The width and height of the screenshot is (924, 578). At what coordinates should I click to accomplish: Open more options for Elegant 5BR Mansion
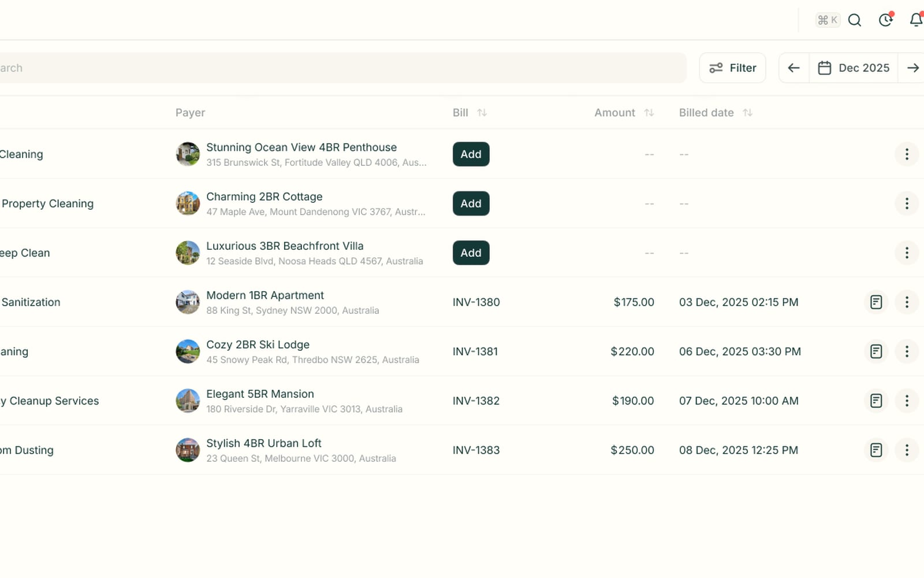[x=907, y=401]
